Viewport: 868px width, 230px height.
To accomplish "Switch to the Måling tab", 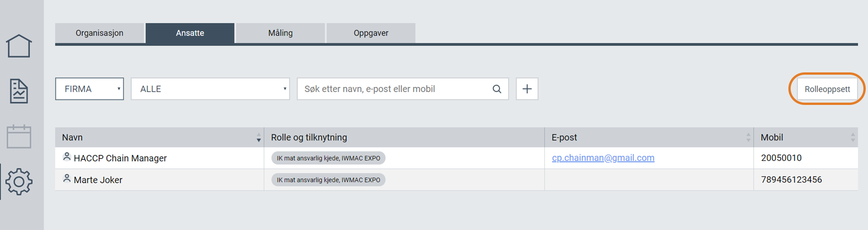I will coord(280,33).
